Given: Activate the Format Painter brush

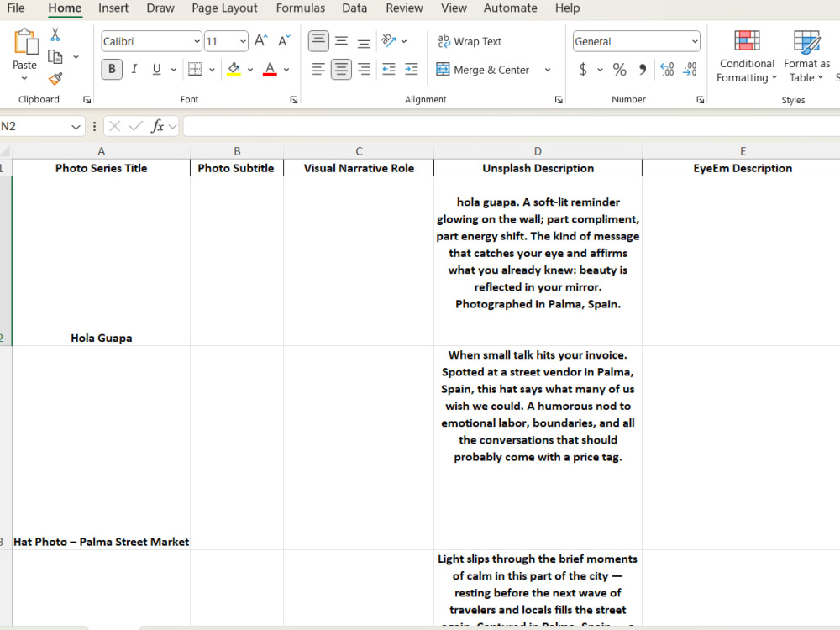Looking at the screenshot, I should tap(55, 79).
